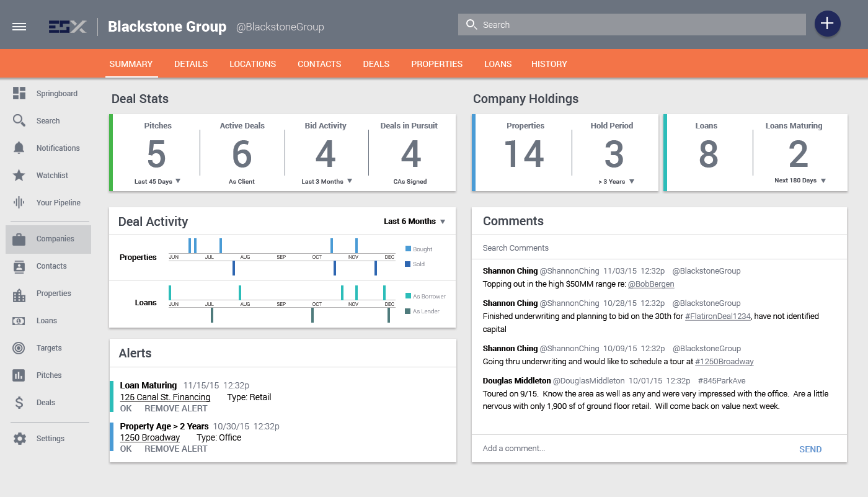Focus the Search Comments field
The image size is (868, 497).
click(x=659, y=248)
